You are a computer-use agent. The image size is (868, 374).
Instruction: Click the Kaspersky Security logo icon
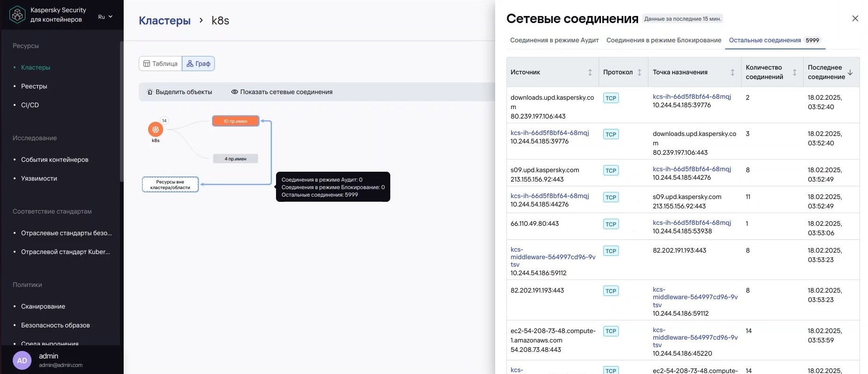17,15
